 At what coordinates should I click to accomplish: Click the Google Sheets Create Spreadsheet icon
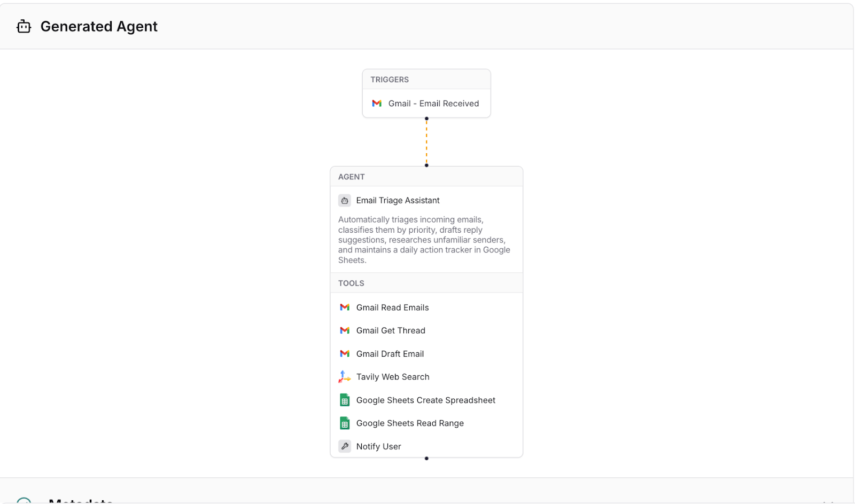point(345,400)
